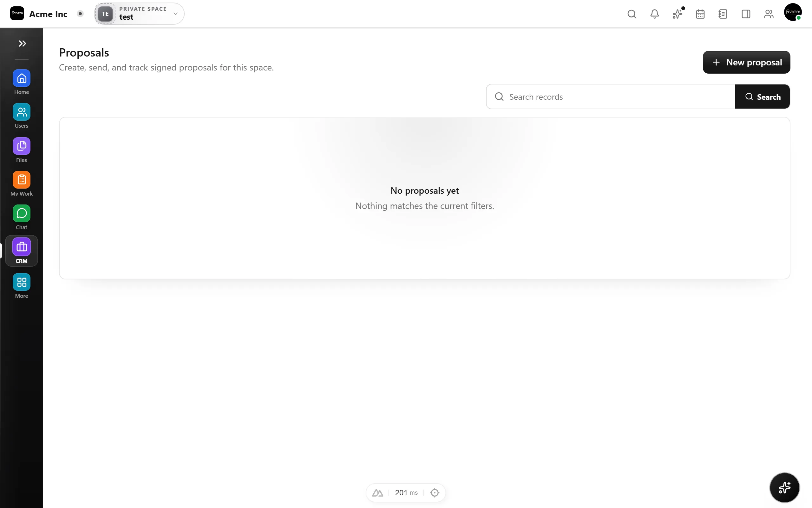The width and height of the screenshot is (812, 508).
Task: Open Chat from the sidebar
Action: 22,217
